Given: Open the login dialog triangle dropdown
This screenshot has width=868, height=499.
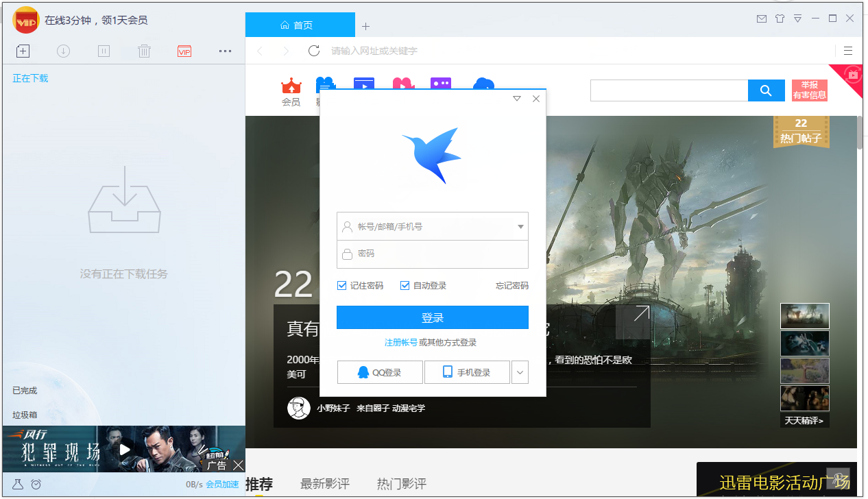Looking at the screenshot, I should tap(516, 98).
